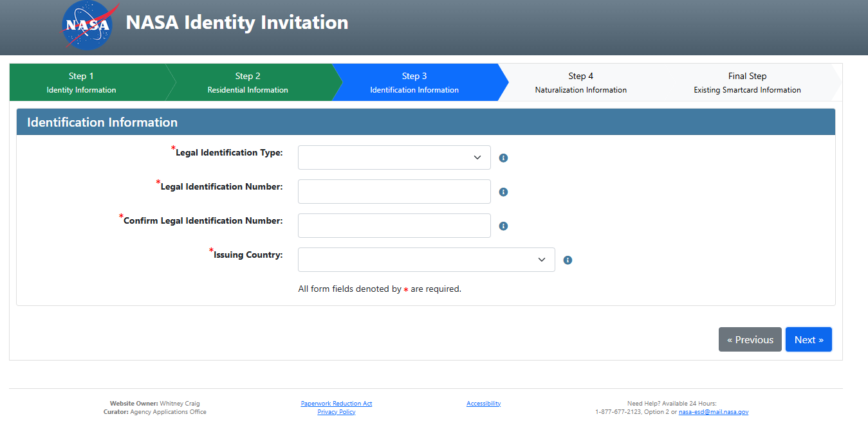The height and width of the screenshot is (439, 868).
Task: Click 'Need Help? Available 24 Hours' text
Action: pyautogui.click(x=672, y=404)
